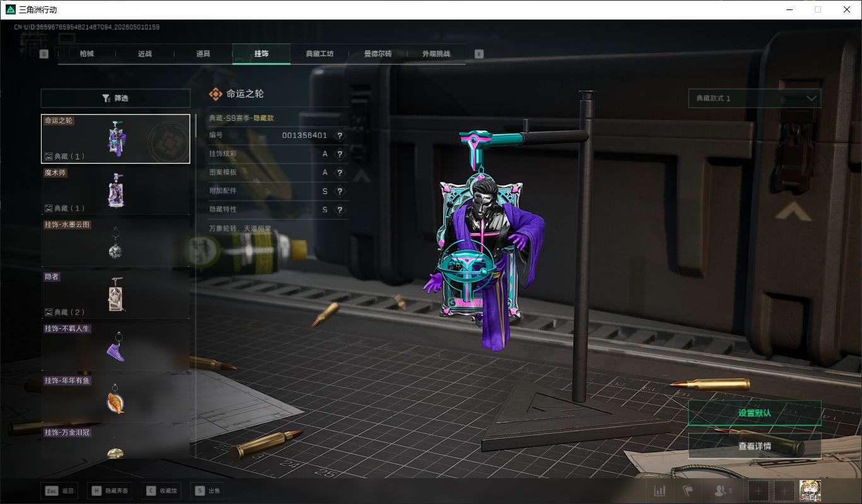Select the 命运之轮 charm in the list
Viewport: 862px width, 504px height.
click(115, 139)
